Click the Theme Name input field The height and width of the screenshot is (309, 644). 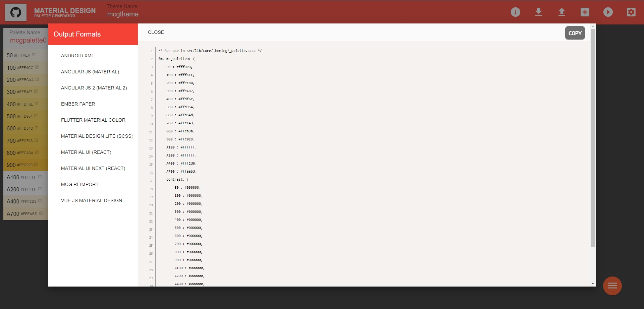click(x=148, y=14)
